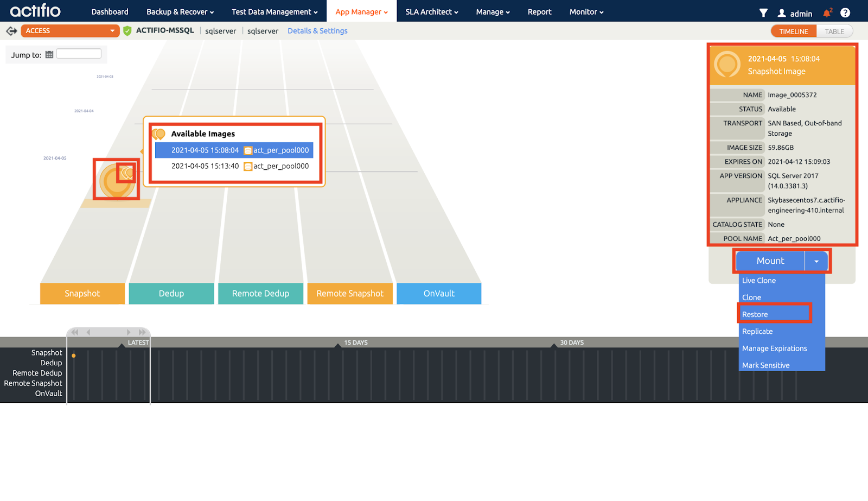Click pool name Act_per_pool000 value
The image size is (868, 501).
pos(794,239)
